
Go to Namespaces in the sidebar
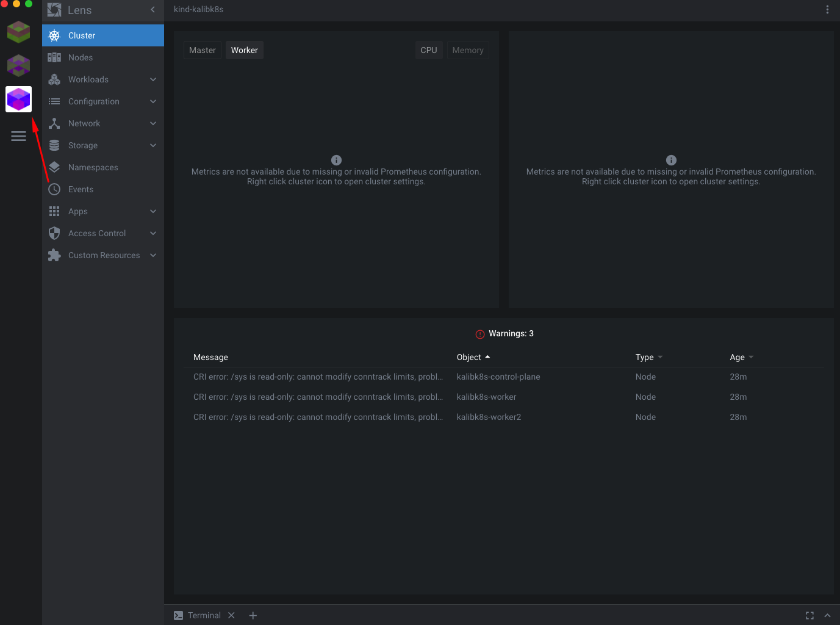tap(93, 167)
